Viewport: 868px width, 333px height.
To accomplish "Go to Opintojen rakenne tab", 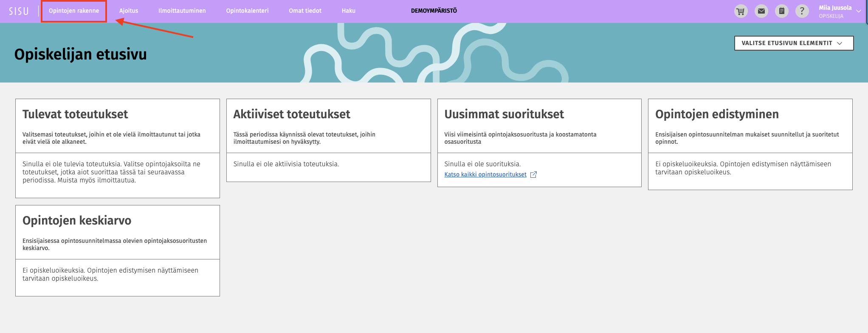I will tap(74, 11).
